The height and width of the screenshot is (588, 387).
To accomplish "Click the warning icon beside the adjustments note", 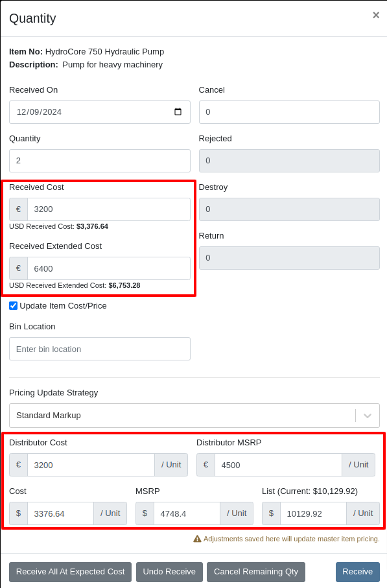I will [x=197, y=539].
